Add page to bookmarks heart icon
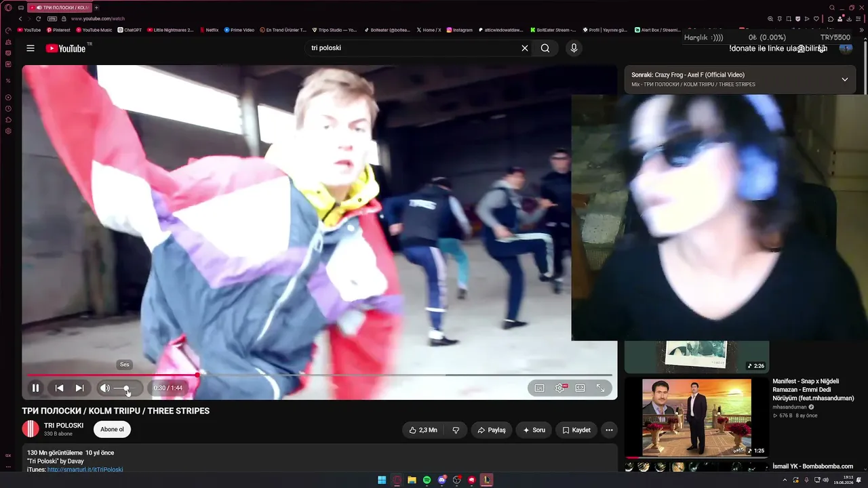 (x=816, y=19)
